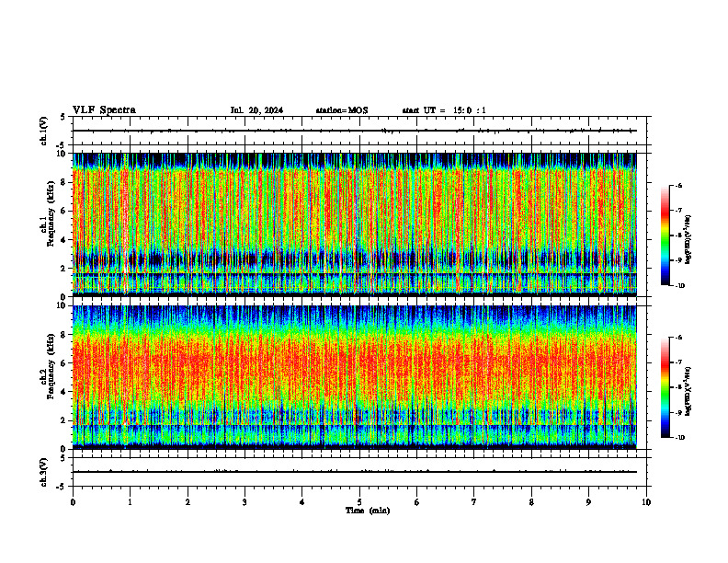Click the "VLF Spectra" plot title
Image resolution: width=728 pixels, height=563 pixels.
[104, 110]
